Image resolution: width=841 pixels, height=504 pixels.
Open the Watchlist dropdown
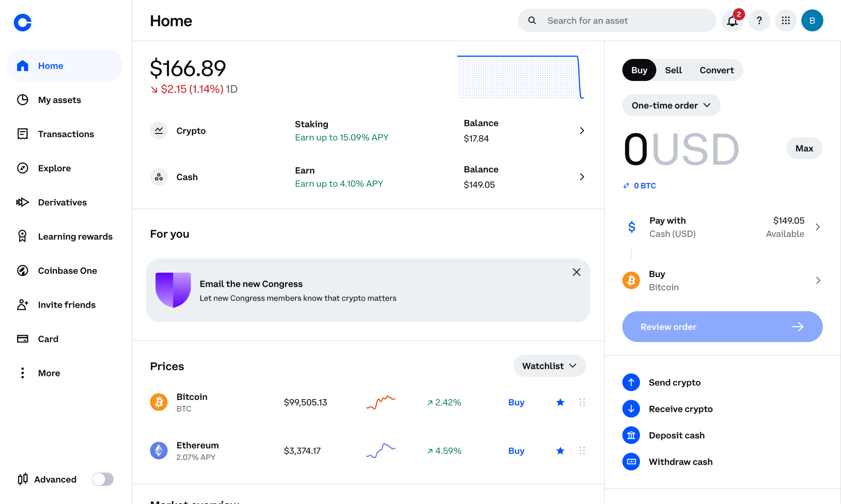549,366
